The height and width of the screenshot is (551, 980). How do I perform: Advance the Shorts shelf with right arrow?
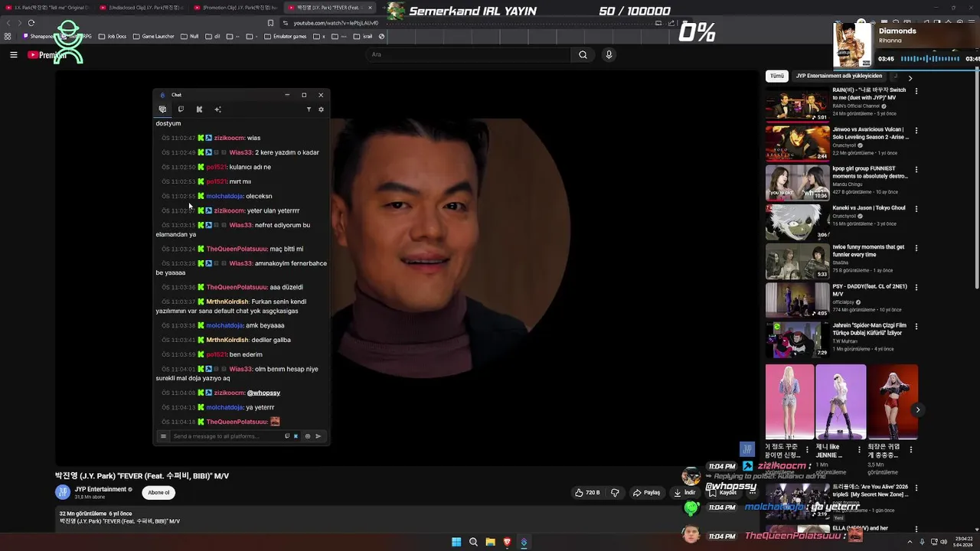point(917,410)
